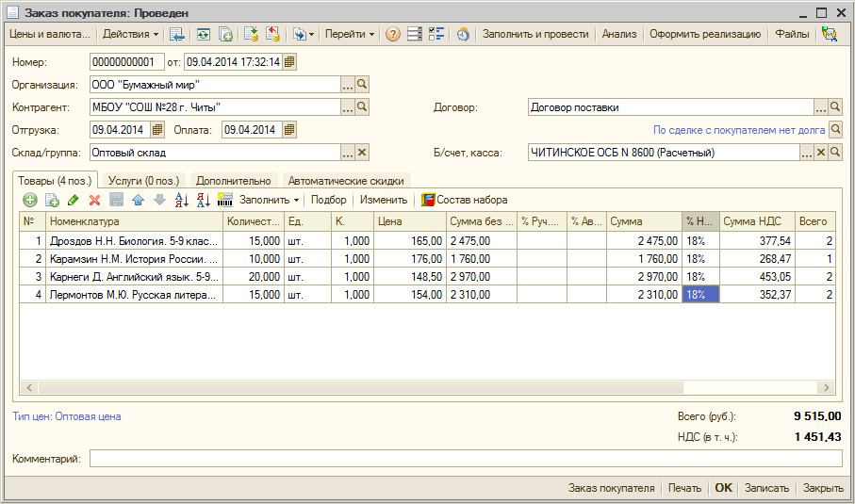Image resolution: width=855 pixels, height=504 pixels.
Task: Click the find-in-list icon after Действия
Action: (176, 34)
